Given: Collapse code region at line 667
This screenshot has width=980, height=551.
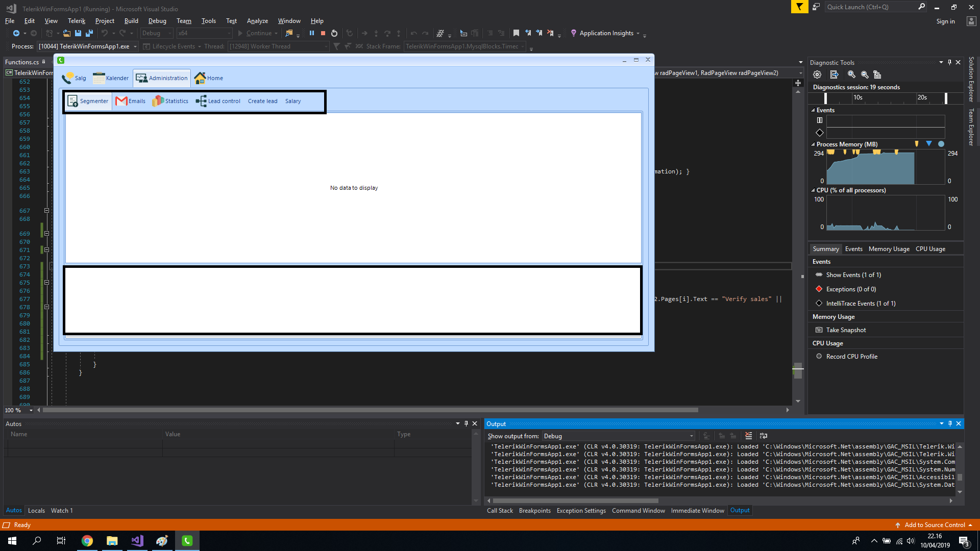Looking at the screenshot, I should pyautogui.click(x=46, y=211).
